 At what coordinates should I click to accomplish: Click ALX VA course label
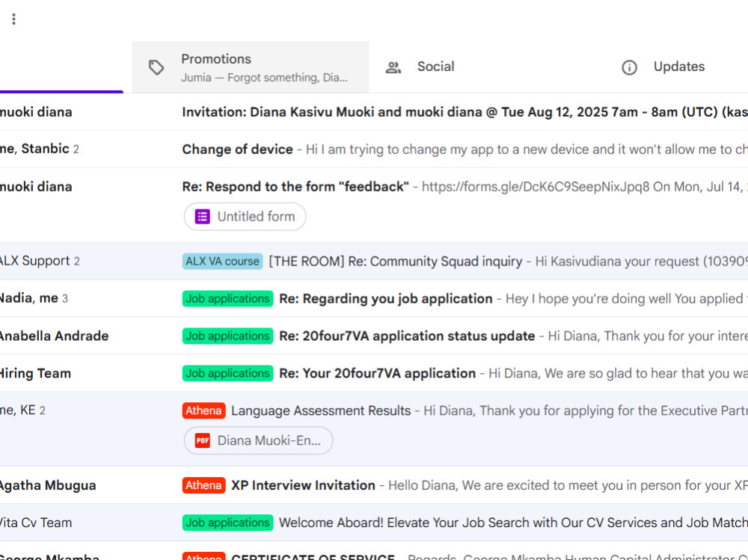[222, 262]
